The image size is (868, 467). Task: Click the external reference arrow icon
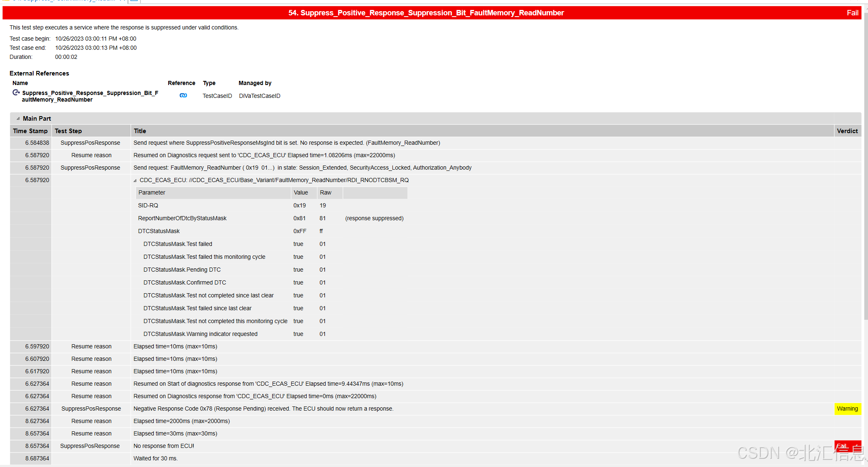point(16,92)
